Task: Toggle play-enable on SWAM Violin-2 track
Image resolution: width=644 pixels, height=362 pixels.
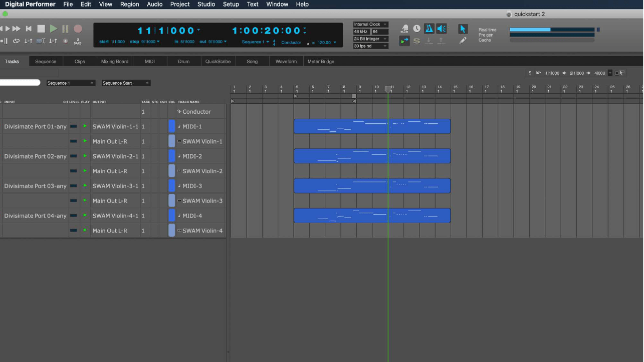Action: [x=85, y=171]
